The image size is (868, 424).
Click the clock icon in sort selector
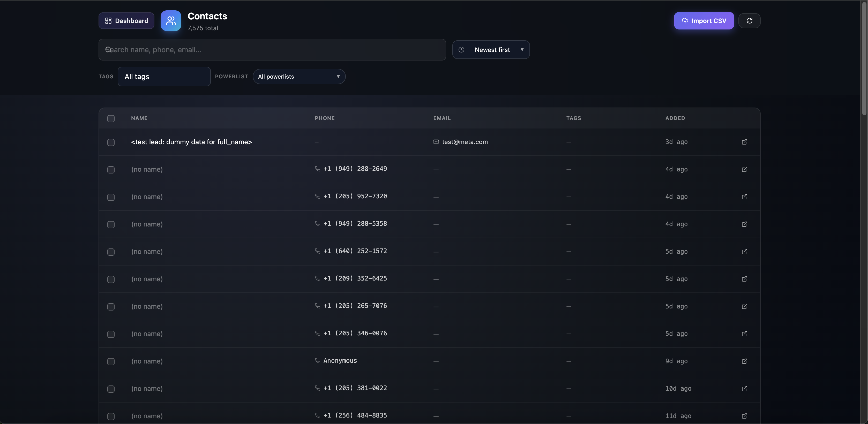(x=461, y=50)
